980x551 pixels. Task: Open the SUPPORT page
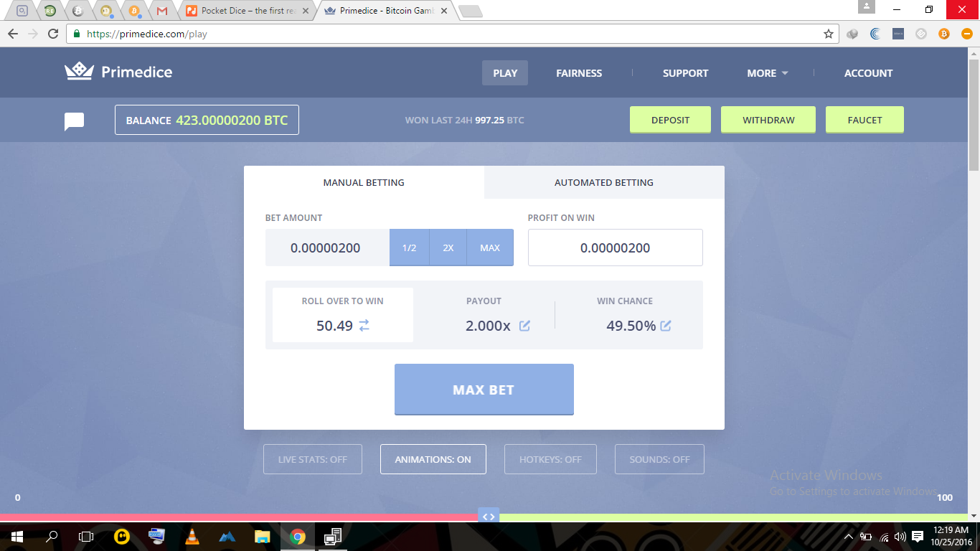[x=685, y=73]
